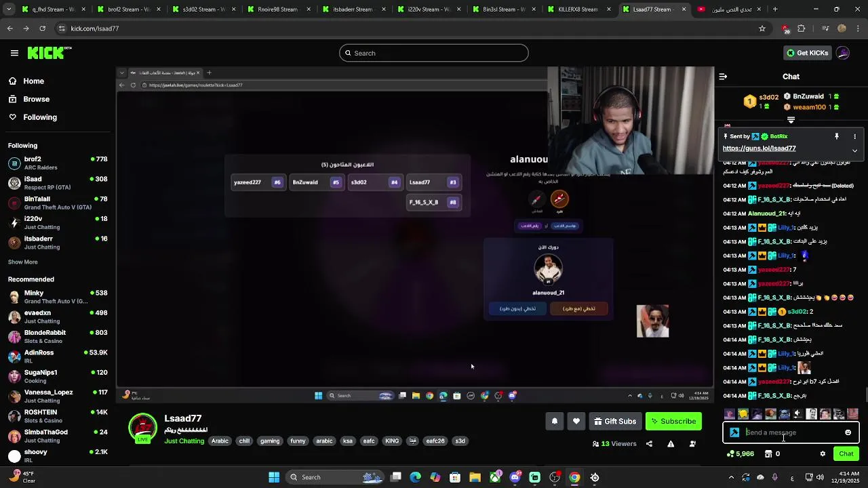Open Windows Start menu
Viewport: 868px width, 488px height.
[x=274, y=477]
